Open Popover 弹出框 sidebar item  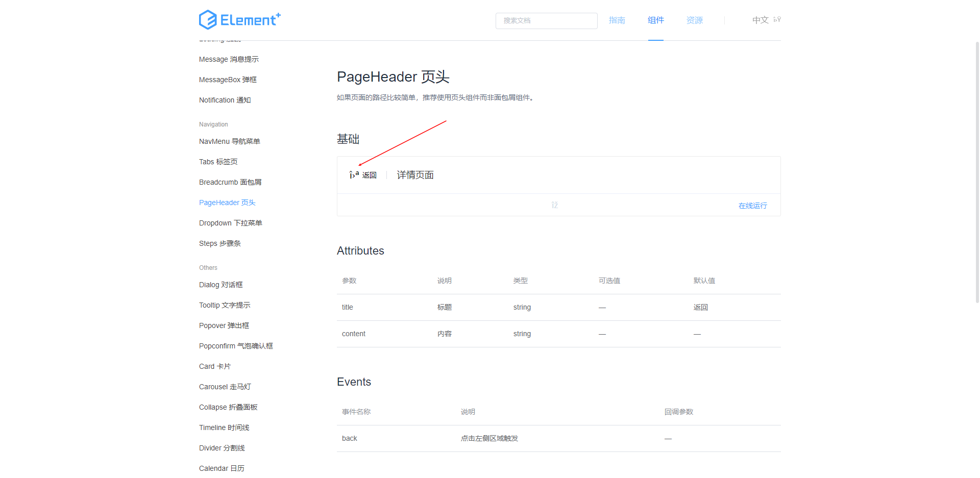[224, 325]
